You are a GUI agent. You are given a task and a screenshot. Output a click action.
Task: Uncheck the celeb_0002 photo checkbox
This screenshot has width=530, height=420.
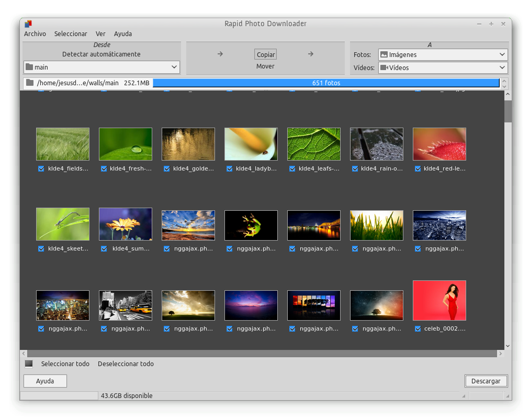pyautogui.click(x=418, y=328)
